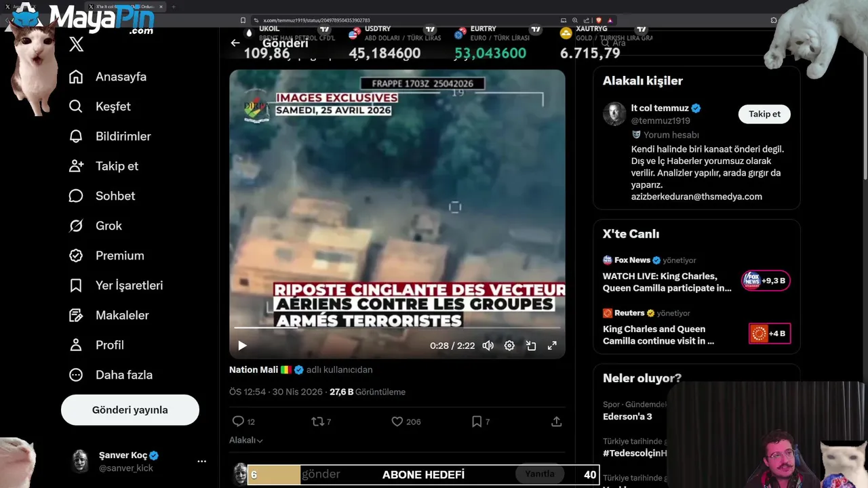Click browser address bar URL

point(317,20)
